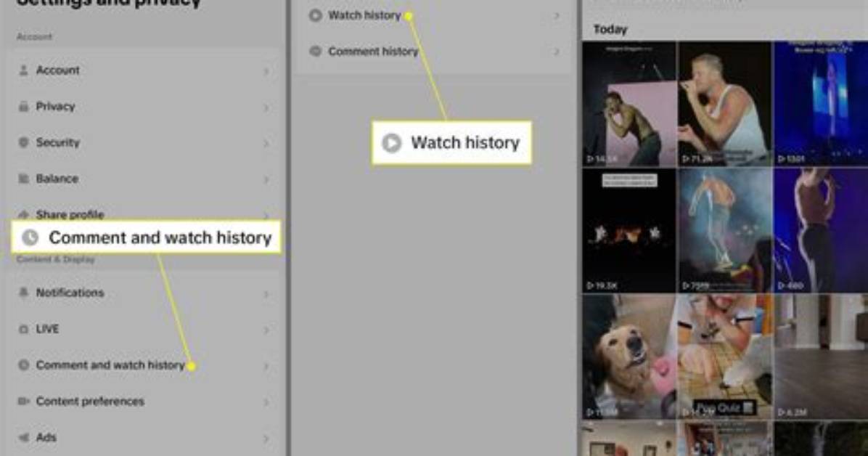
Task: Click the chevron in the Comment and watch history row
Action: point(266,366)
